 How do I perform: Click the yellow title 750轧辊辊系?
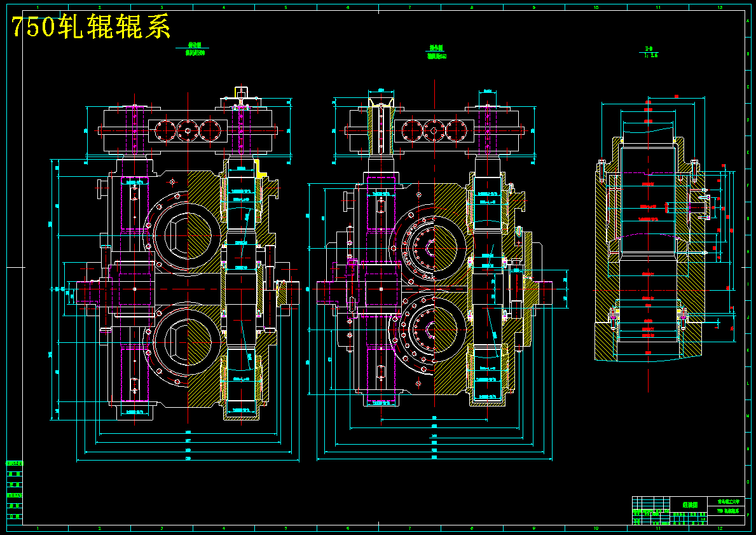coord(91,27)
